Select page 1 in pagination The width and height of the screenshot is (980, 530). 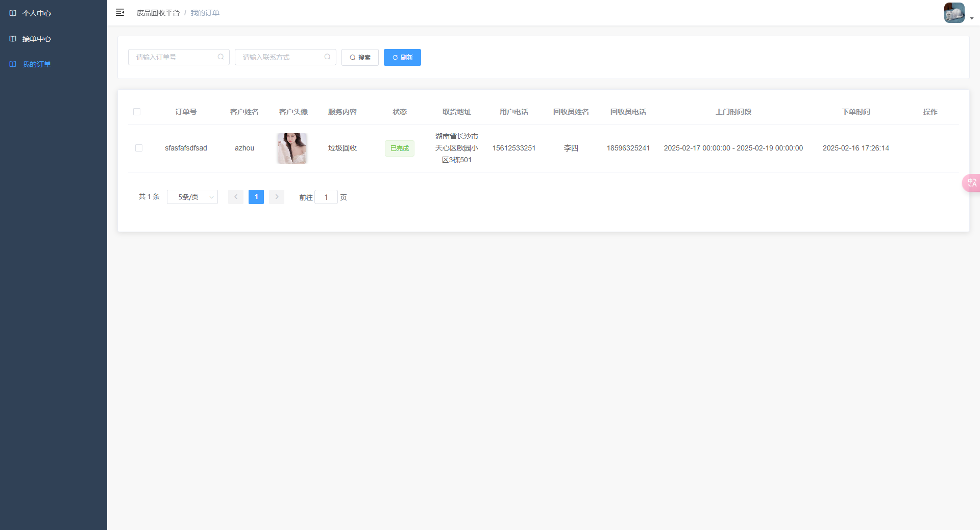256,197
